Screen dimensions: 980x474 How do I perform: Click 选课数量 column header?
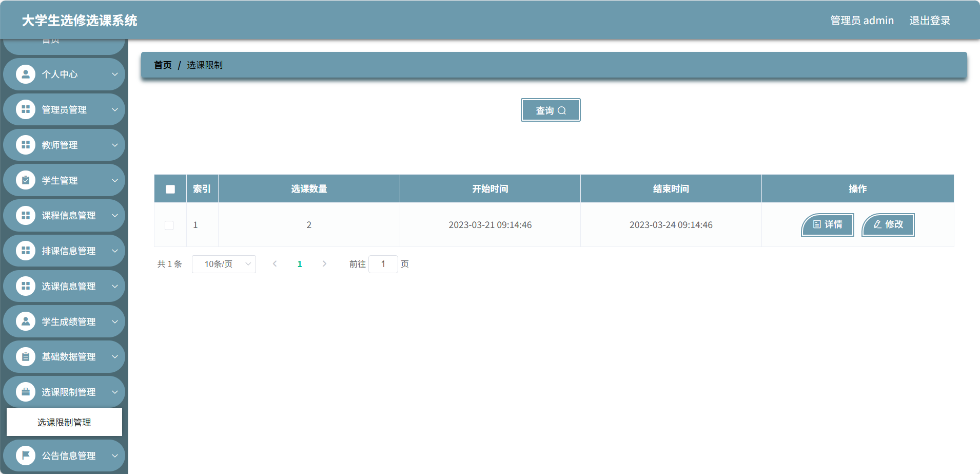(309, 189)
